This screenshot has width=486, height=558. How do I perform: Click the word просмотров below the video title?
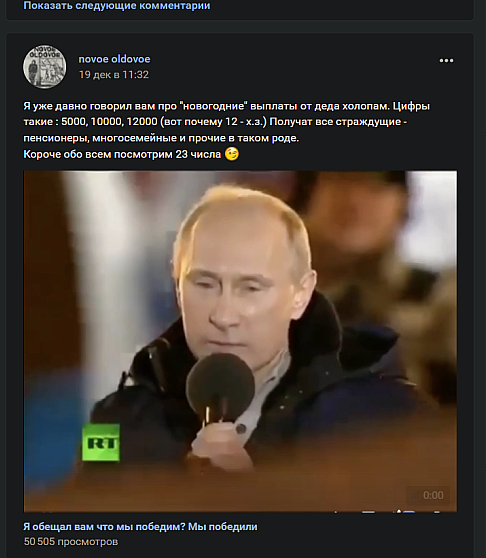point(88,542)
